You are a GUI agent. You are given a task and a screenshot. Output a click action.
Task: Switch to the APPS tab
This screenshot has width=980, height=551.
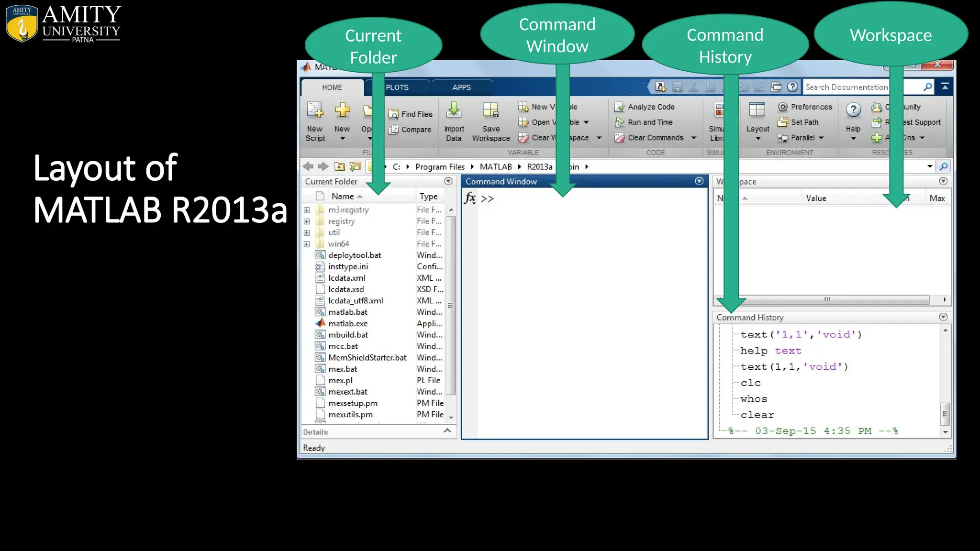pos(462,88)
